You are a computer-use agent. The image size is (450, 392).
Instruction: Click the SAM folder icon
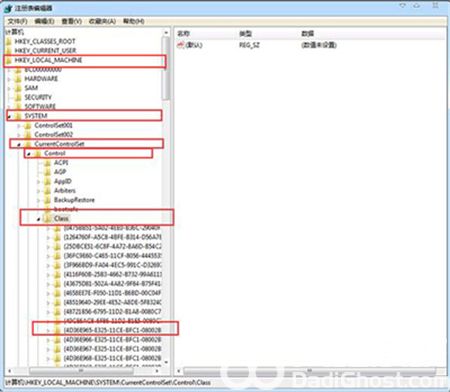pyautogui.click(x=18, y=88)
